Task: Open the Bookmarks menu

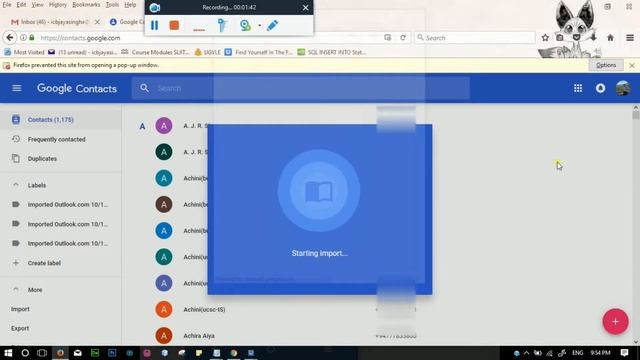Action: 86,5
